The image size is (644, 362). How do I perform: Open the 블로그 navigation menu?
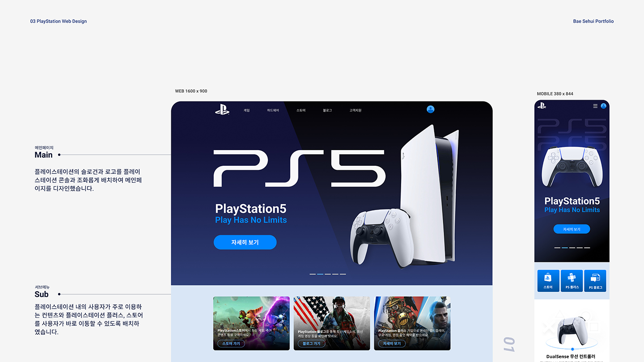point(327,110)
